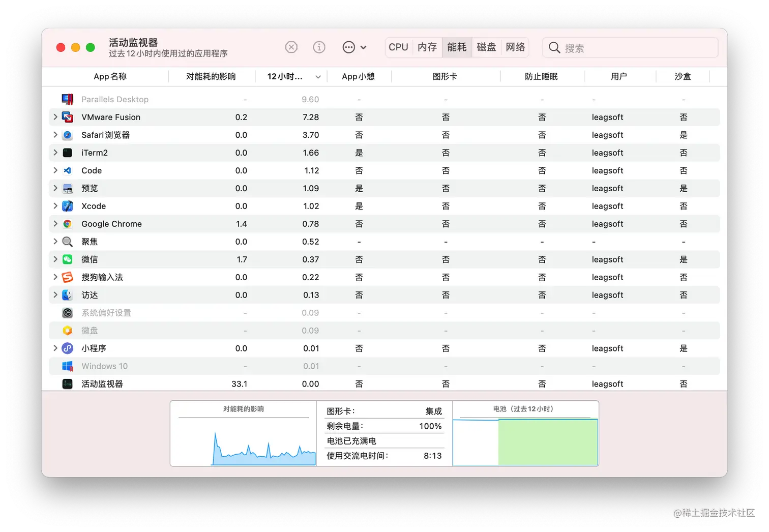Click the 9.60 value for Parallels Desktop

pyautogui.click(x=310, y=99)
